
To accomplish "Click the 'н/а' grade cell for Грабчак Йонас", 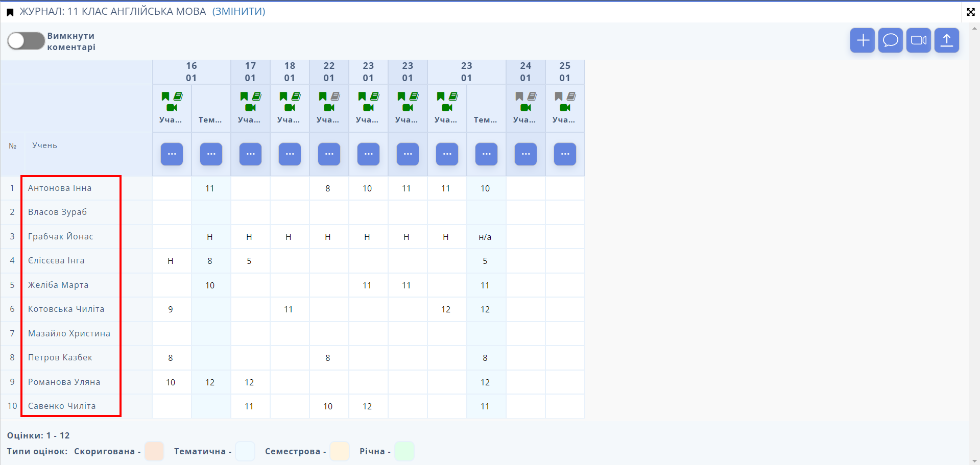I will coord(485,237).
